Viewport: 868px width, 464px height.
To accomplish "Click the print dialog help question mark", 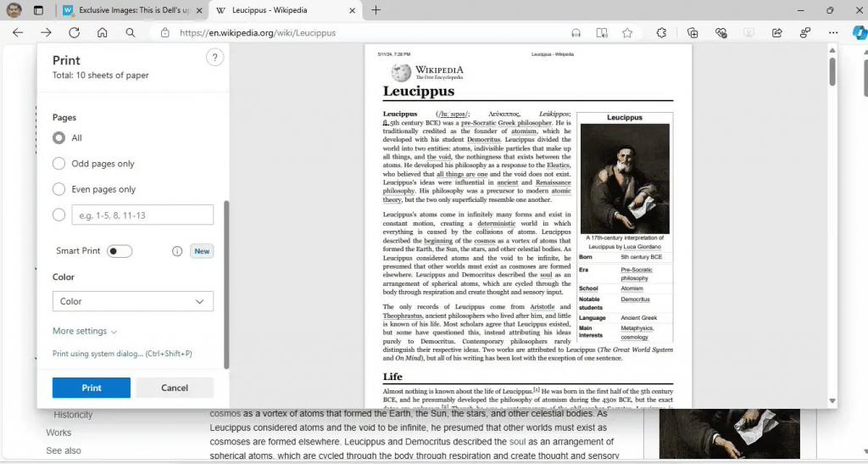I will pos(214,58).
